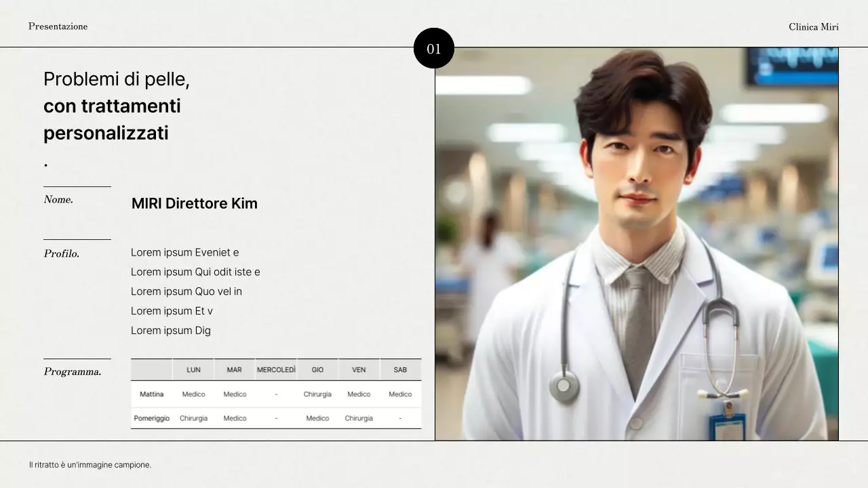This screenshot has width=868, height=488.
Task: Click the Clinica Miri label in header
Action: pos(813,27)
